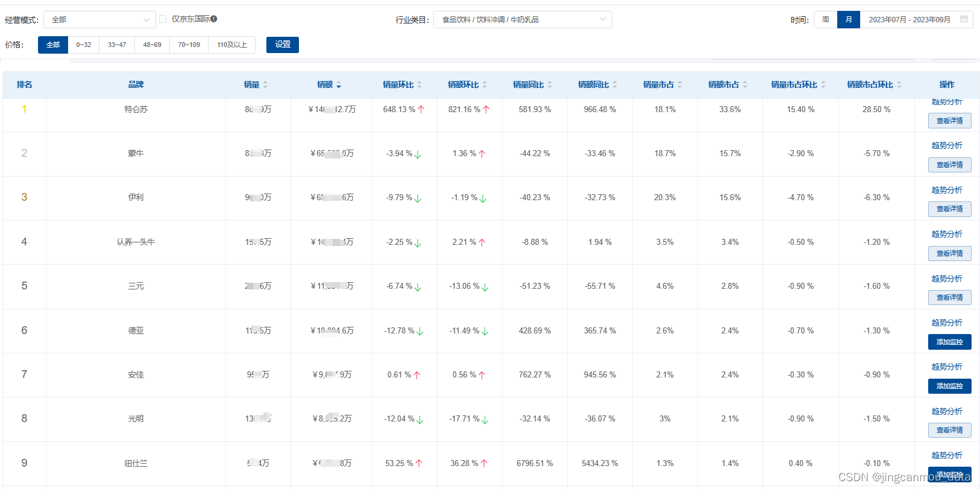Sort by 销量环比 column sort icon
Viewport: 980px width, 489px height.
click(419, 85)
